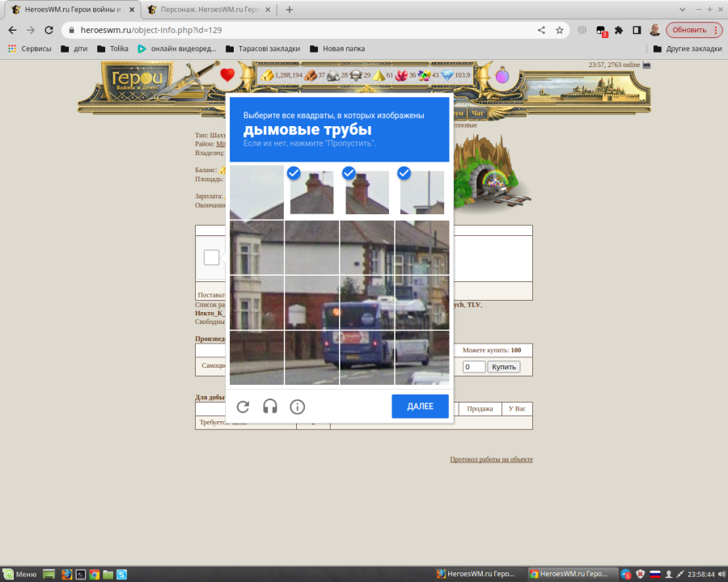Click the Обновить browser update button

tap(694, 30)
